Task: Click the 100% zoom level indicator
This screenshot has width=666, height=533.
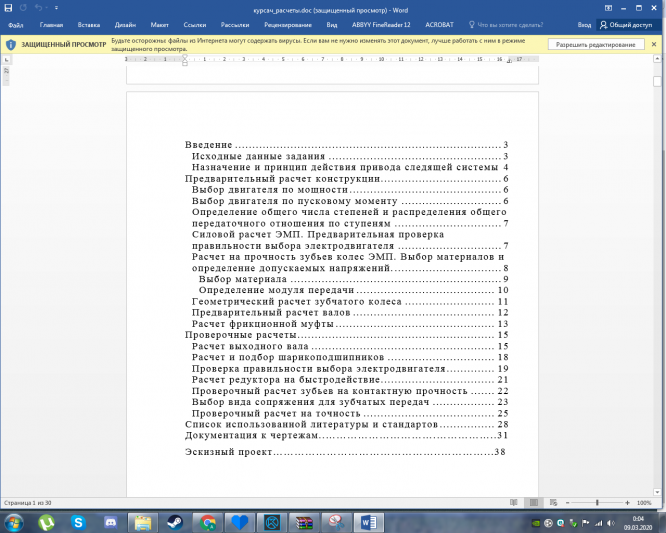Action: (x=644, y=503)
